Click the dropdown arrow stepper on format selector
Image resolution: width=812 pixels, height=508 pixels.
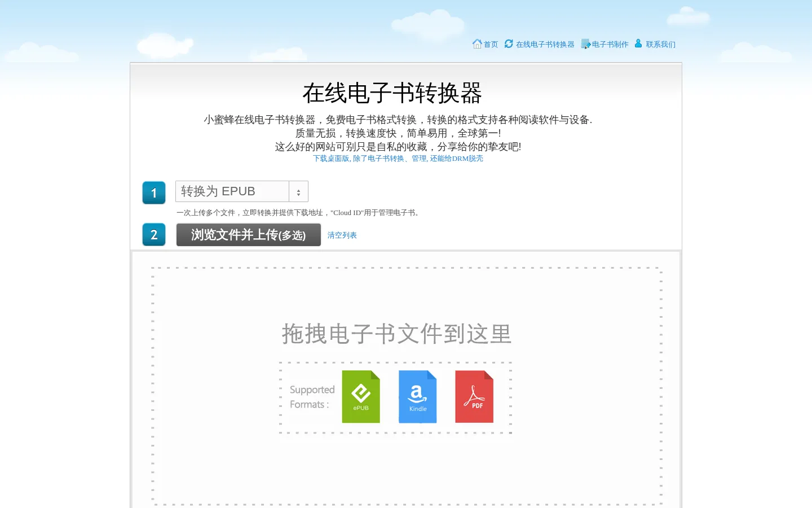[298, 192]
